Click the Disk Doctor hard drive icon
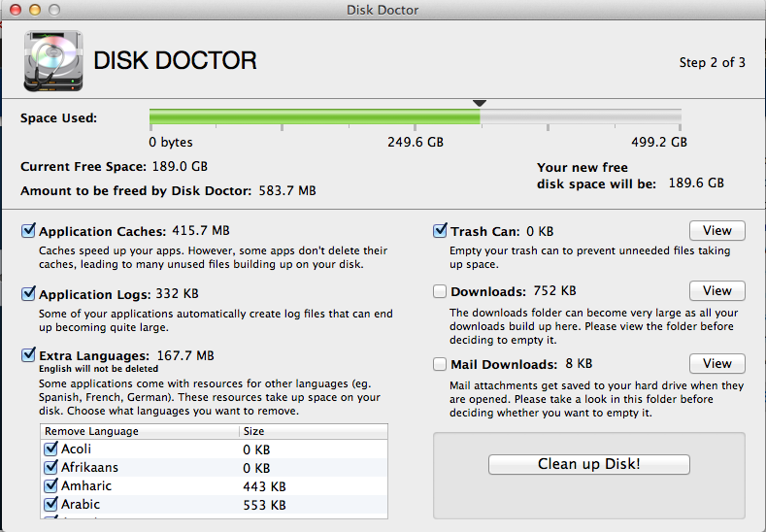This screenshot has width=766, height=532. pyautogui.click(x=53, y=60)
